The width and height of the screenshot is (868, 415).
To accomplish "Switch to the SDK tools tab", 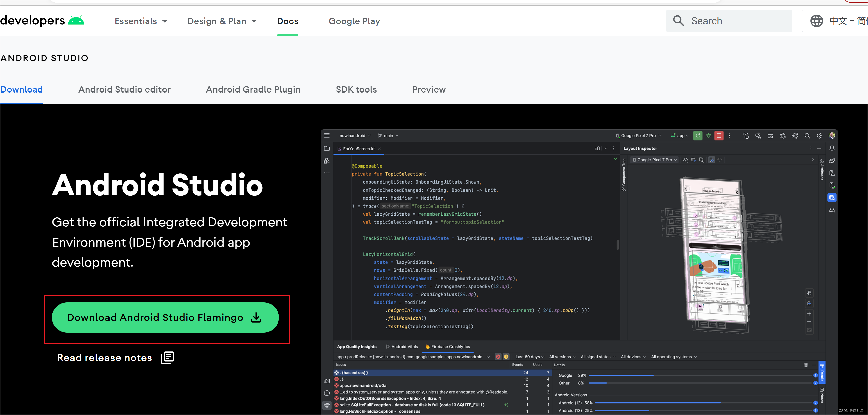I will (356, 89).
